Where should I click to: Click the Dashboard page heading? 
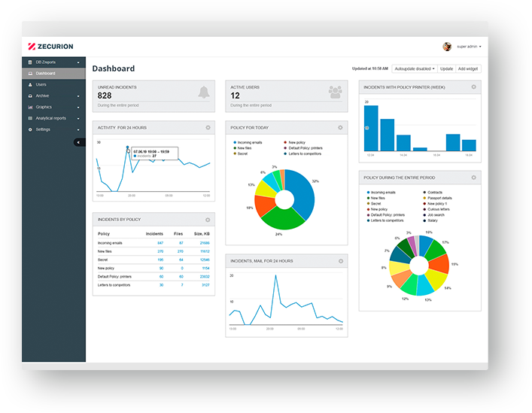click(x=114, y=68)
